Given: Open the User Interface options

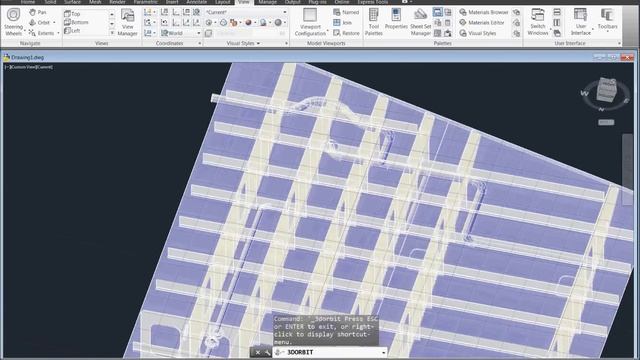Looking at the screenshot, I should (x=580, y=22).
